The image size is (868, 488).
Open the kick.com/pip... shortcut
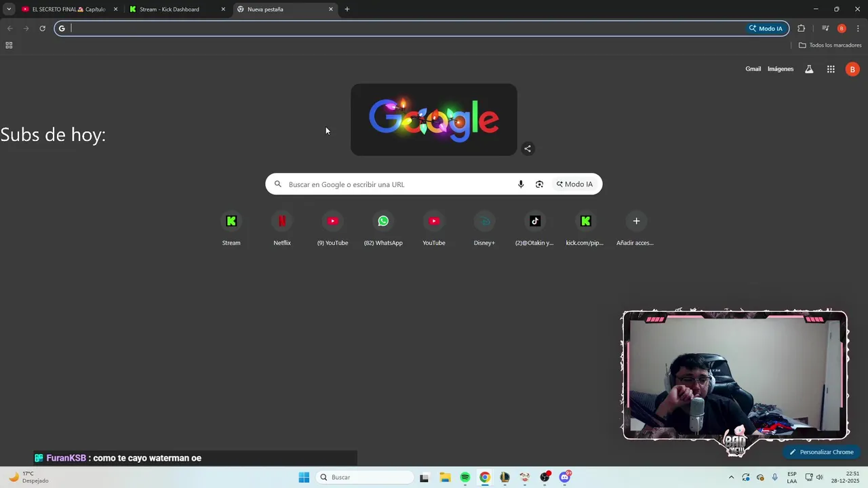[585, 228]
